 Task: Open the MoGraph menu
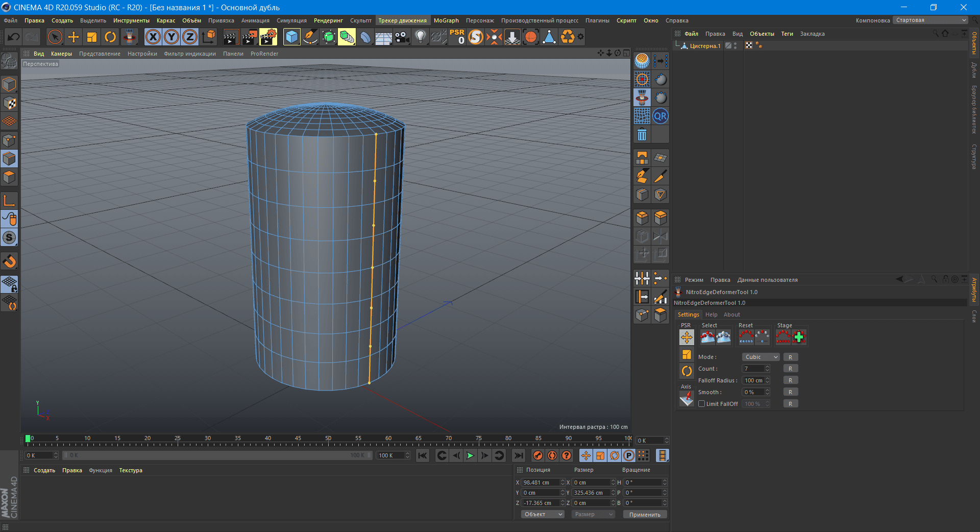[446, 20]
